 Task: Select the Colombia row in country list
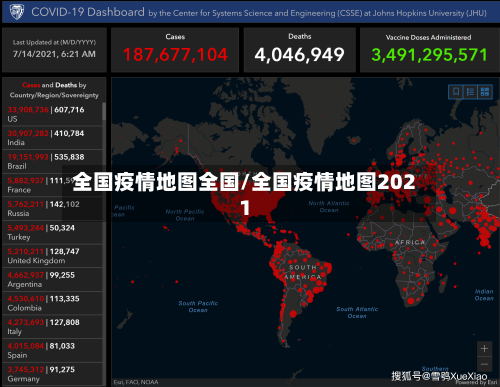pos(52,303)
